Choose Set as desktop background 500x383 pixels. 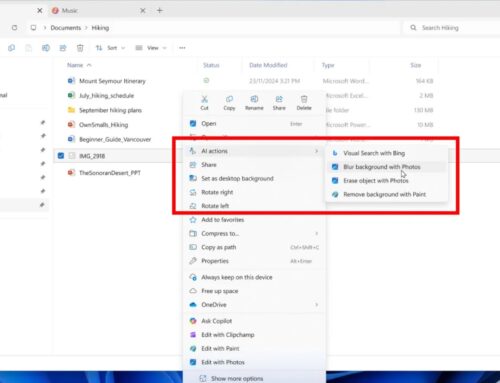tap(254, 178)
